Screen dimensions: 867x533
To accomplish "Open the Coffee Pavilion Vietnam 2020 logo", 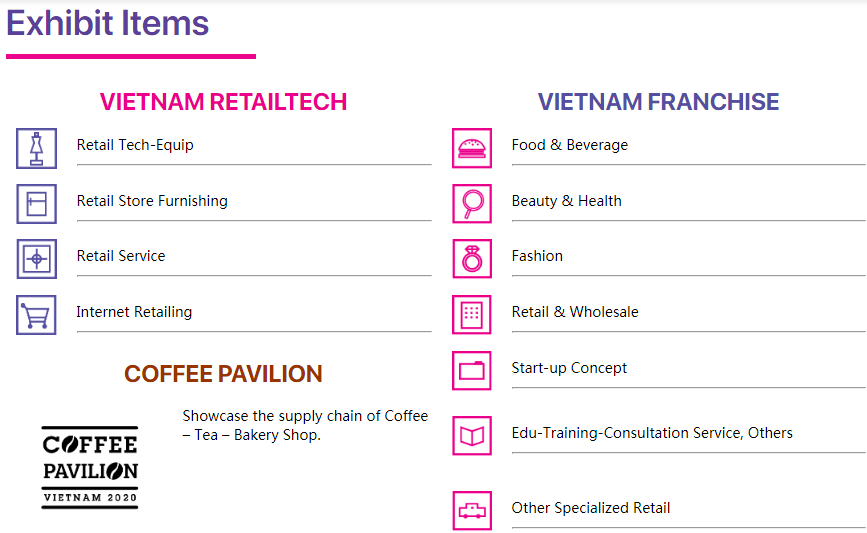I will pyautogui.click(x=90, y=467).
